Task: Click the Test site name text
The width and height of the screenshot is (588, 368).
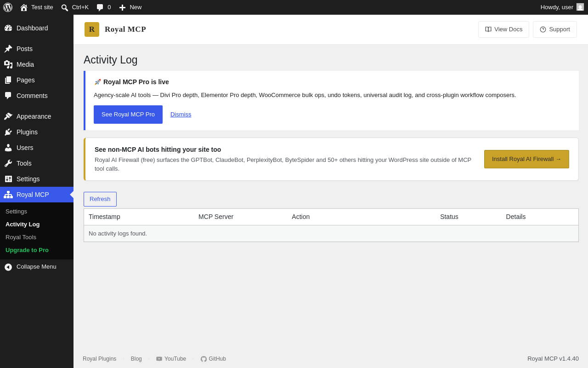Action: pos(42,7)
